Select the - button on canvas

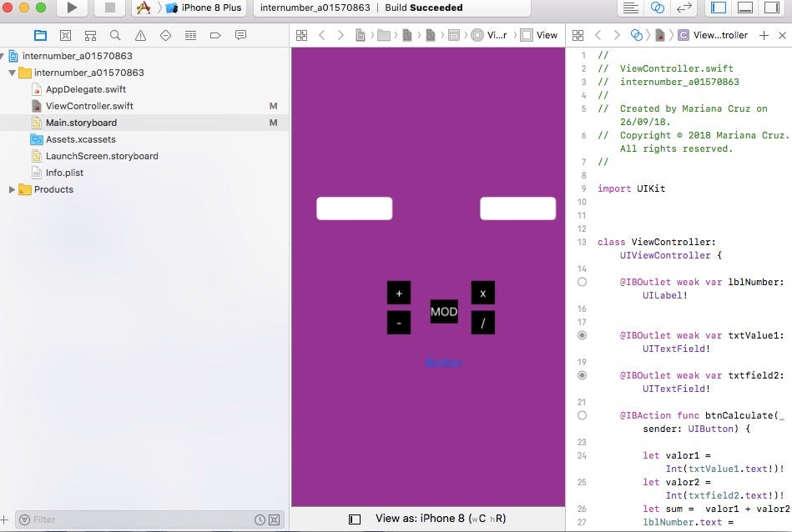[x=399, y=323]
